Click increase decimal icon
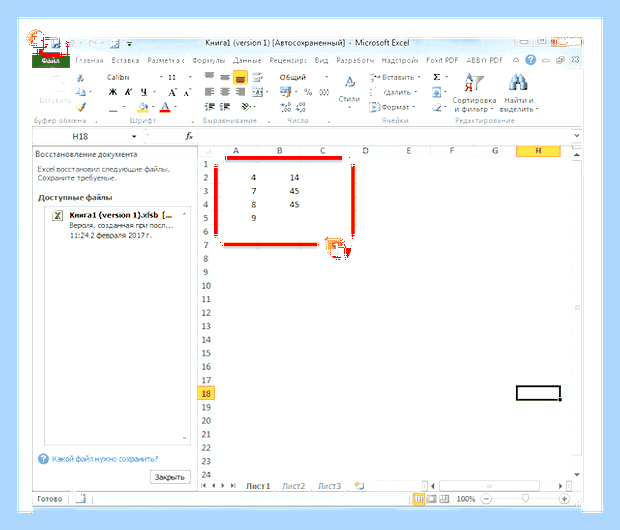620x530 pixels. (285, 107)
